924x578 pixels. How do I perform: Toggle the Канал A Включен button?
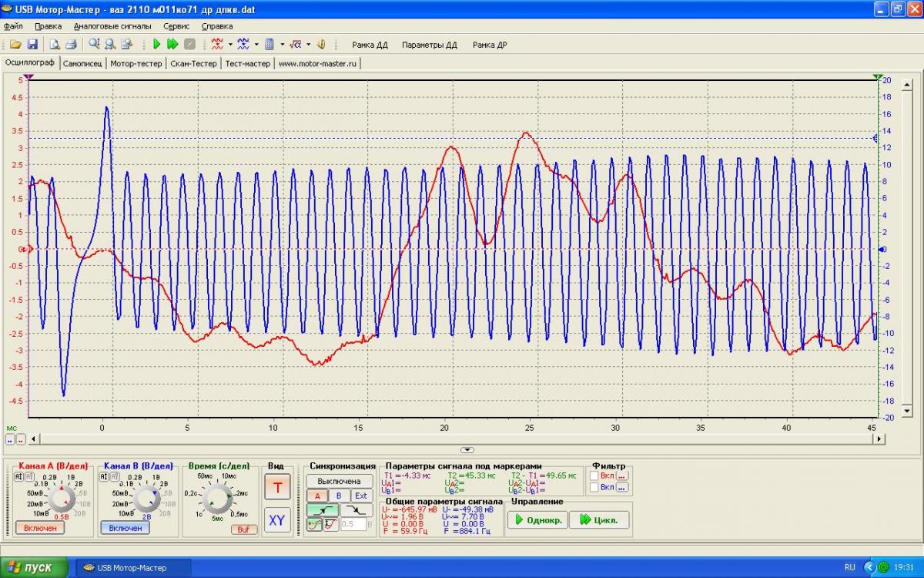tap(40, 528)
